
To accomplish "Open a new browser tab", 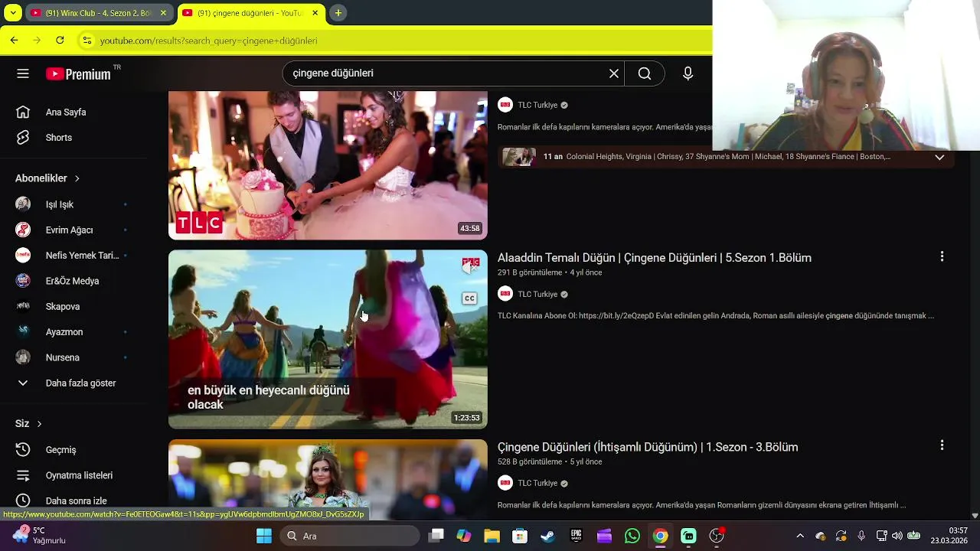I will point(338,13).
